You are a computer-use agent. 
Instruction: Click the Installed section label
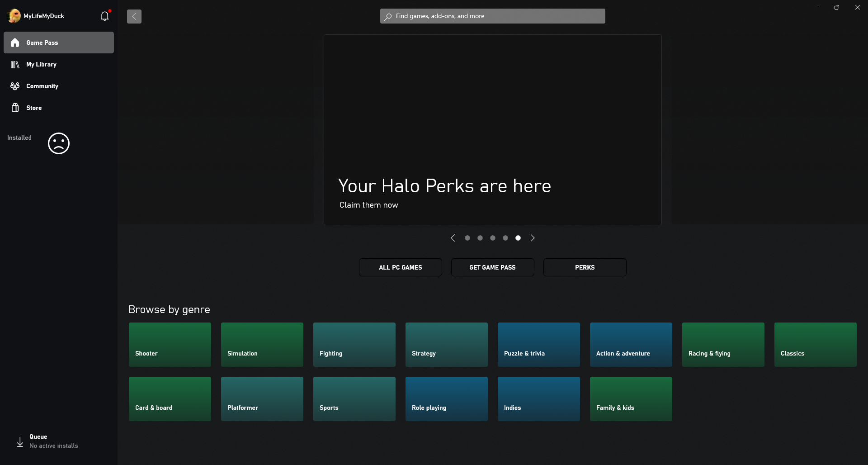(x=19, y=138)
